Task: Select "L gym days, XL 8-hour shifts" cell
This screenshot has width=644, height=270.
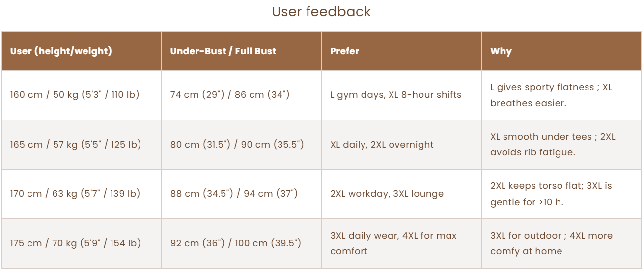Action: (x=395, y=95)
